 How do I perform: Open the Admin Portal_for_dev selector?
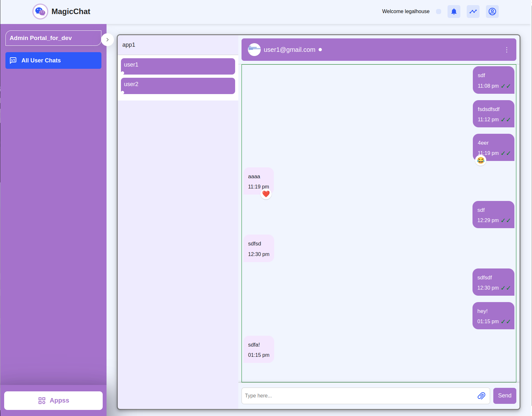[x=53, y=38]
